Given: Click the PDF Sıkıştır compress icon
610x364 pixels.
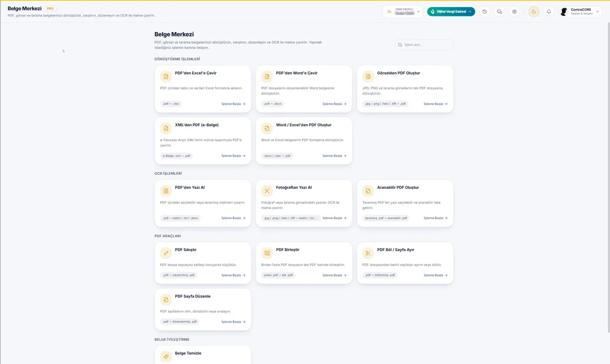Looking at the screenshot, I should (166, 253).
